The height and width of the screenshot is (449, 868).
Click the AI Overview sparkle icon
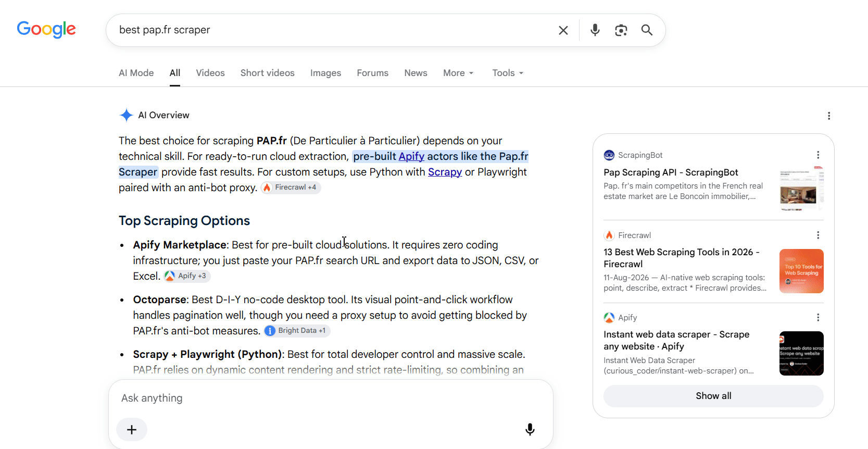coord(127,115)
